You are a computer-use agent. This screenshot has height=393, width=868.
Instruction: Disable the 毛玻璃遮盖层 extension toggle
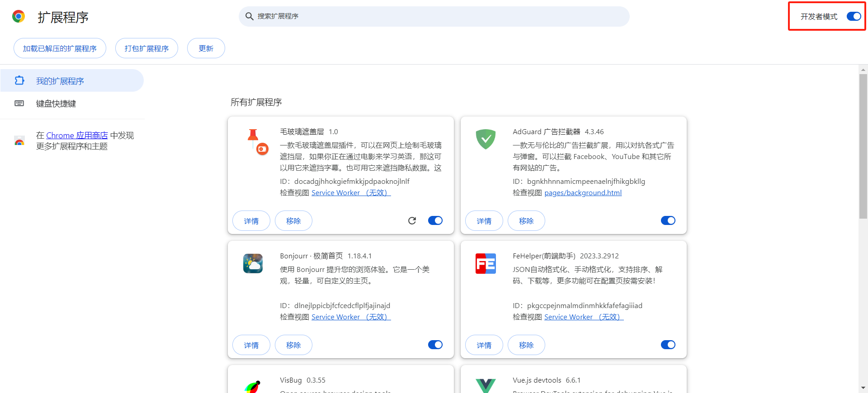click(435, 220)
